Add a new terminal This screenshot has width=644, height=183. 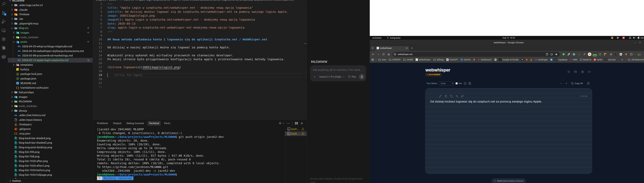pyautogui.click(x=280, y=123)
